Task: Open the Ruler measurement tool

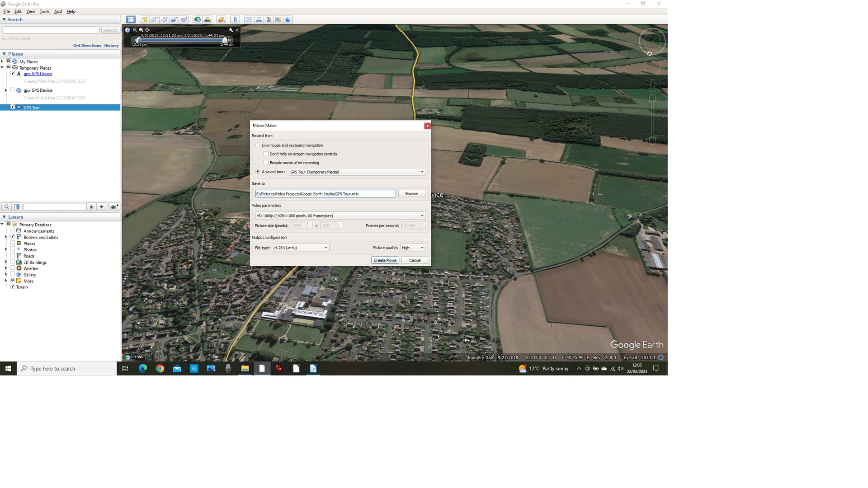Action: click(235, 19)
